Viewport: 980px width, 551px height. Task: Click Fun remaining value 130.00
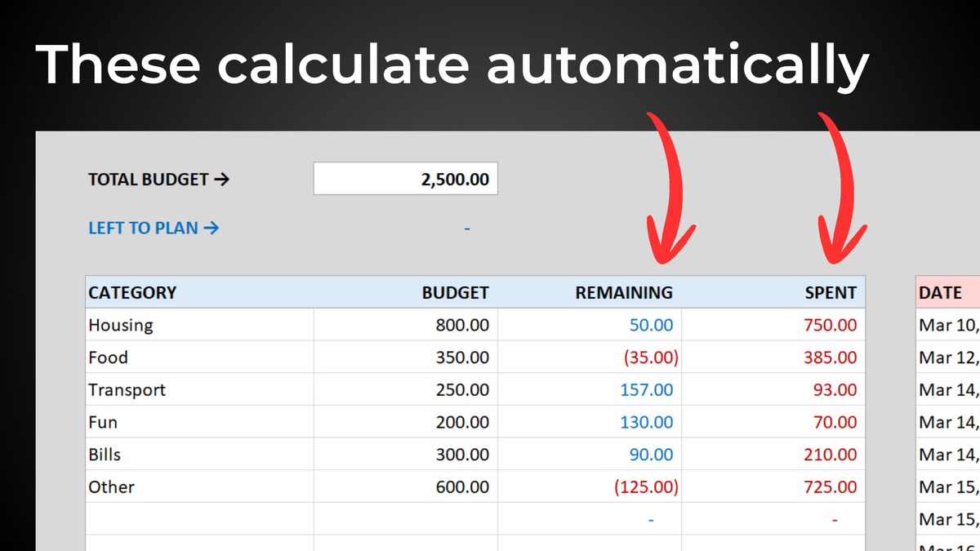tap(647, 422)
